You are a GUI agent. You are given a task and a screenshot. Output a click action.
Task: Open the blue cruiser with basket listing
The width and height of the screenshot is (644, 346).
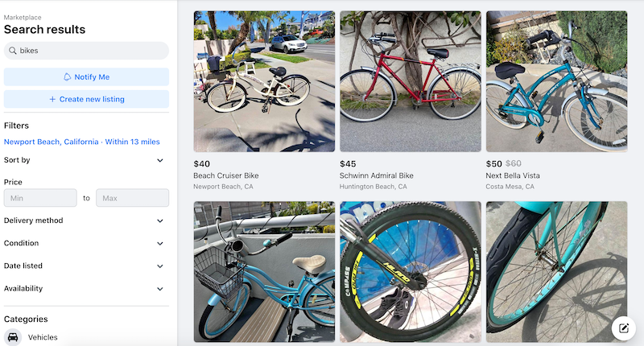pos(264,272)
